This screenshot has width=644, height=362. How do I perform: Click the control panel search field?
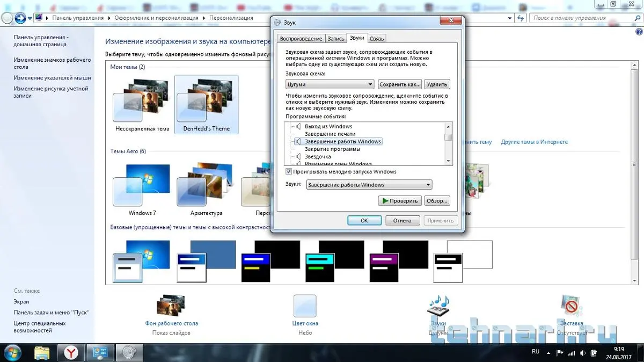click(582, 18)
